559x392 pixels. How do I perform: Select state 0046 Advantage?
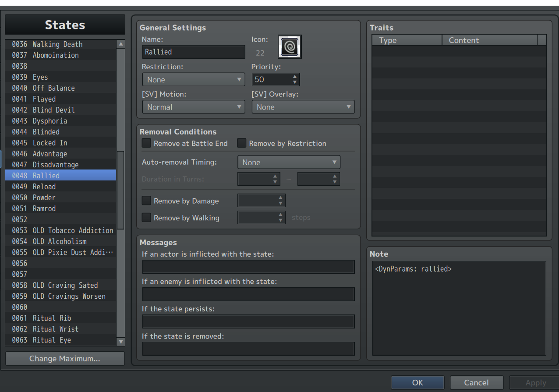(61, 154)
